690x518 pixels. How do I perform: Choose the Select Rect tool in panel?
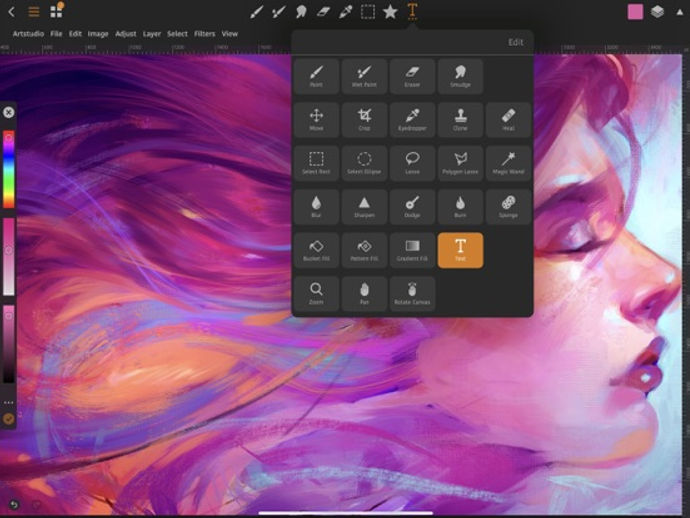(x=316, y=163)
